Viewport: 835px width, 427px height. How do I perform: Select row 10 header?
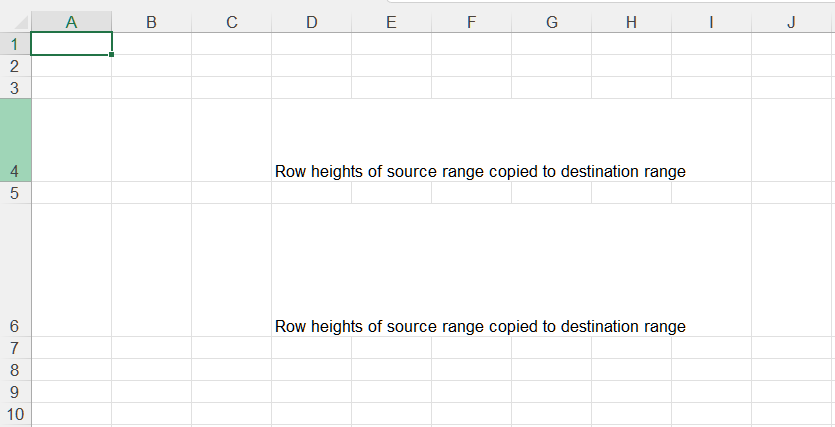(x=15, y=414)
